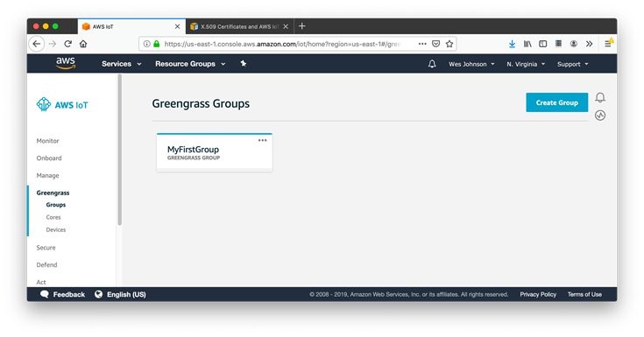Click the AWS IoT logo in the sidebar
The width and height of the screenshot is (644, 337).
62,105
